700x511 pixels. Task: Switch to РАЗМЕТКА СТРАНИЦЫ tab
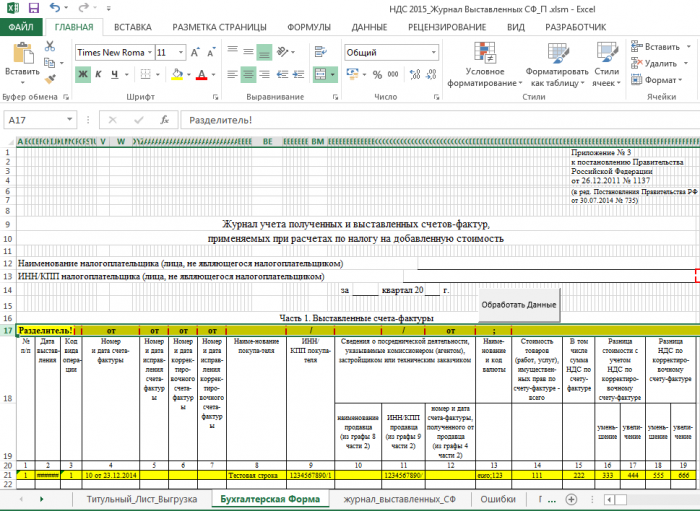pyautogui.click(x=219, y=27)
